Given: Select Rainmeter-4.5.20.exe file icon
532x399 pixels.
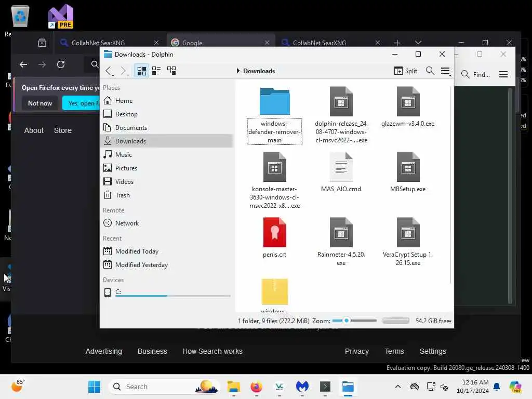Looking at the screenshot, I should pos(341,232).
